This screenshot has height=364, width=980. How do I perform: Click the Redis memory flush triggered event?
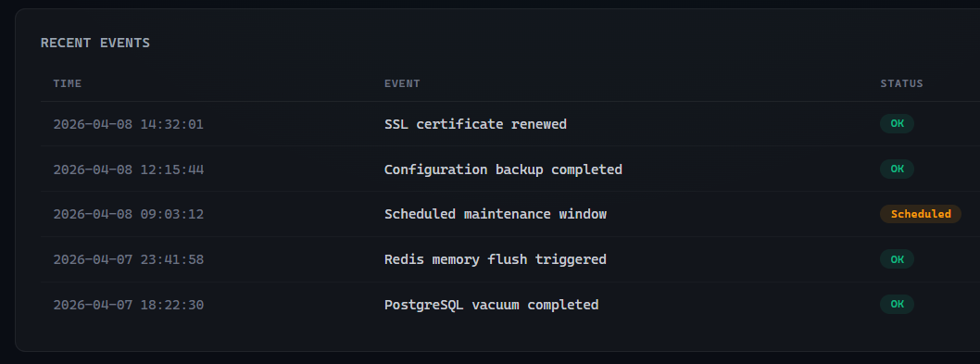coord(495,259)
